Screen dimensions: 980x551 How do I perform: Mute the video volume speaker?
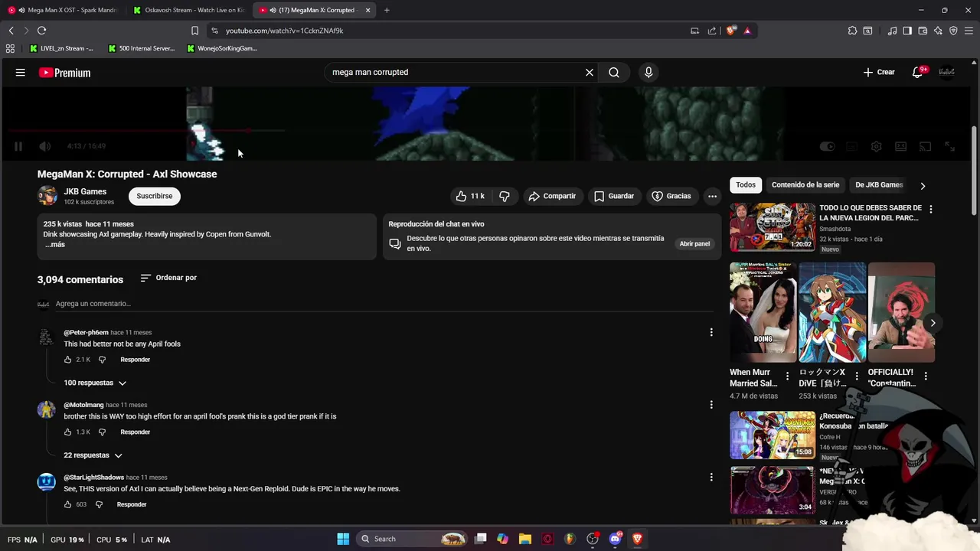[45, 146]
